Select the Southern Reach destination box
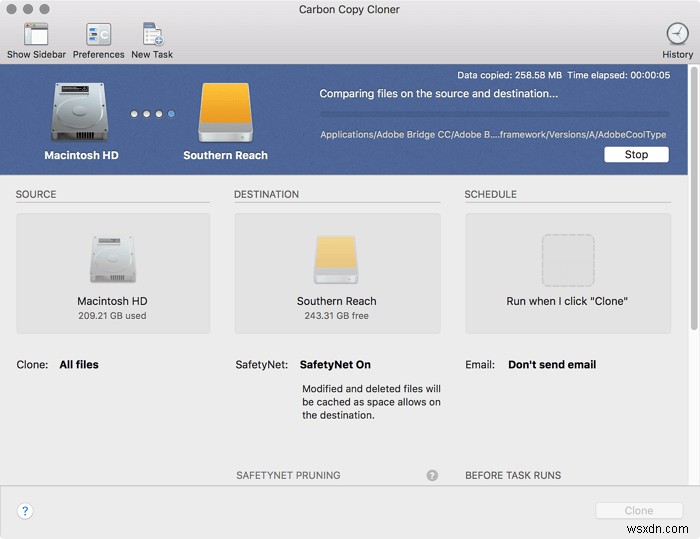This screenshot has height=539, width=700. tap(338, 273)
